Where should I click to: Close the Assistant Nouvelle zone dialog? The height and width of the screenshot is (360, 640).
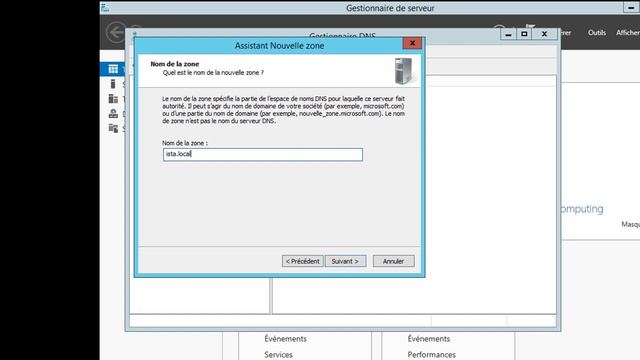click(x=412, y=43)
